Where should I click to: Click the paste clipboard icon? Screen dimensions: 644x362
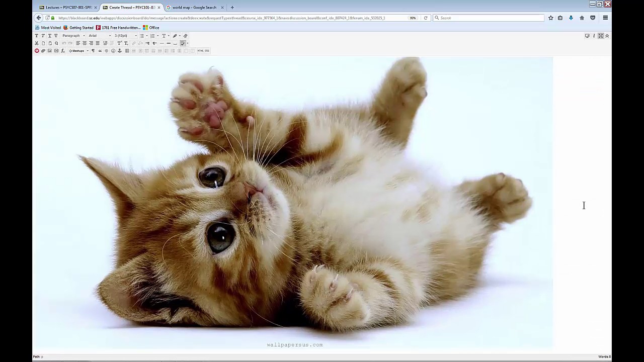(49, 43)
